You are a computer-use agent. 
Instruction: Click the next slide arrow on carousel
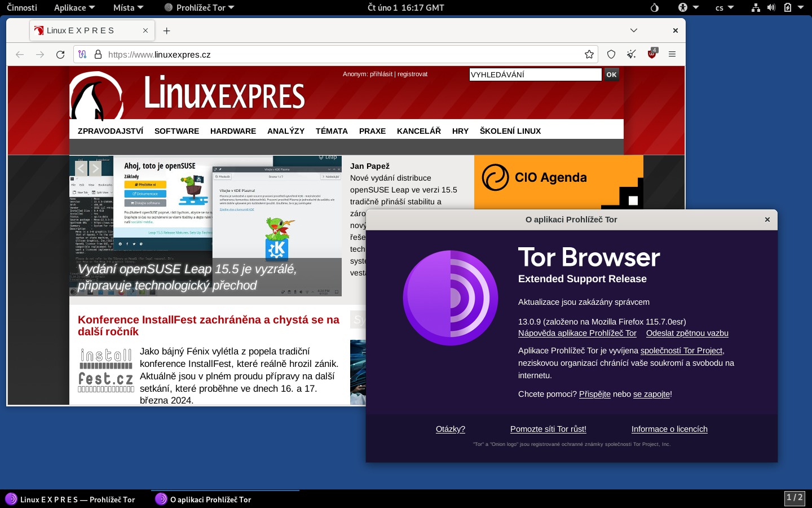pyautogui.click(x=95, y=169)
